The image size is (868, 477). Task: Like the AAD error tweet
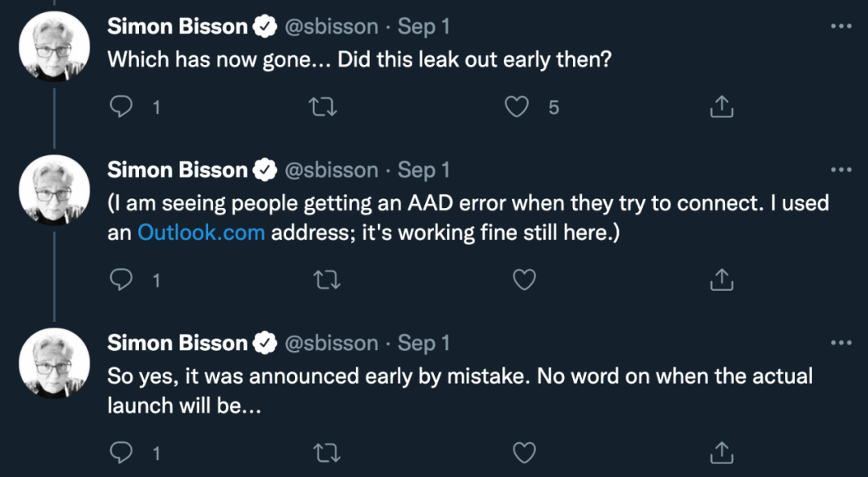524,279
